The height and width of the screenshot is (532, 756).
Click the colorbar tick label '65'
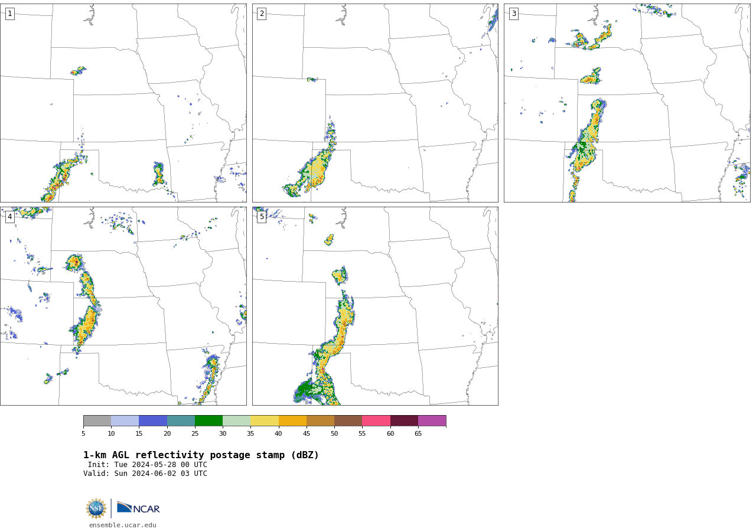pos(418,434)
